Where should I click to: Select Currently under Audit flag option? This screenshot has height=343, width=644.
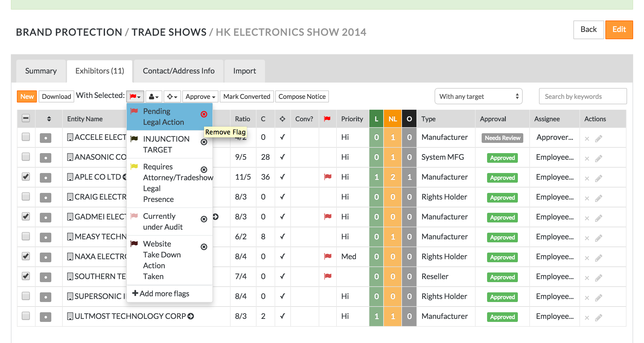(163, 222)
